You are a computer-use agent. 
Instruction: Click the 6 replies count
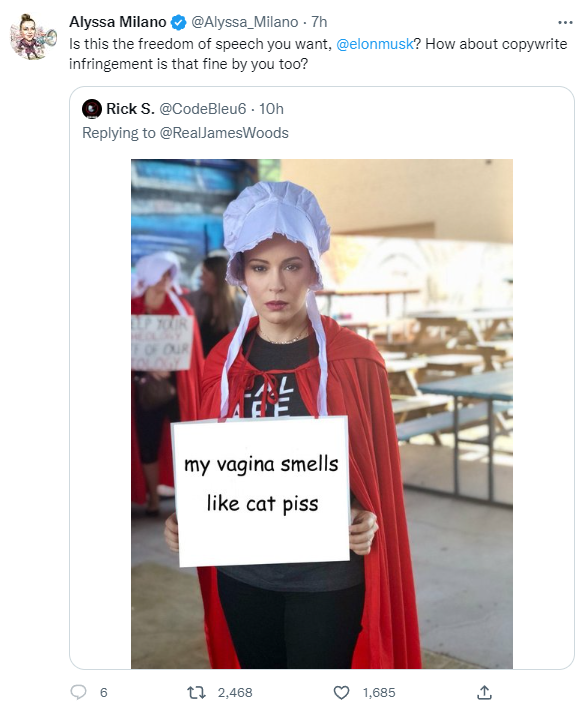(104, 692)
